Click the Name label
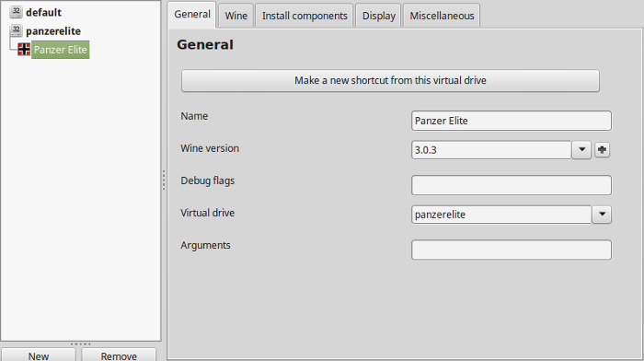Screen dimensions: 644x361 (194, 116)
